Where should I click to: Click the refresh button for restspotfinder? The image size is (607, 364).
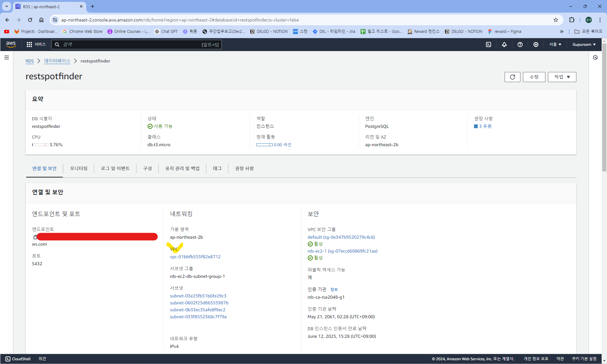(512, 77)
